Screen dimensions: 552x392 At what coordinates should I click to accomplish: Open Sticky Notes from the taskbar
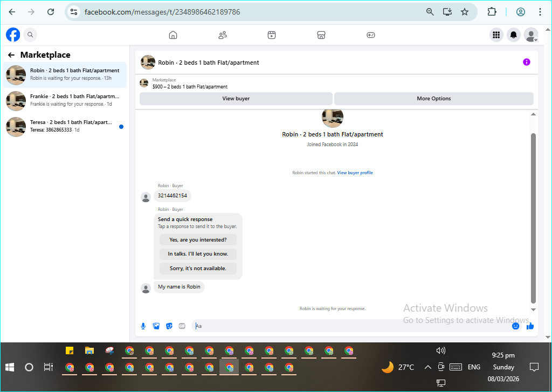pos(70,351)
